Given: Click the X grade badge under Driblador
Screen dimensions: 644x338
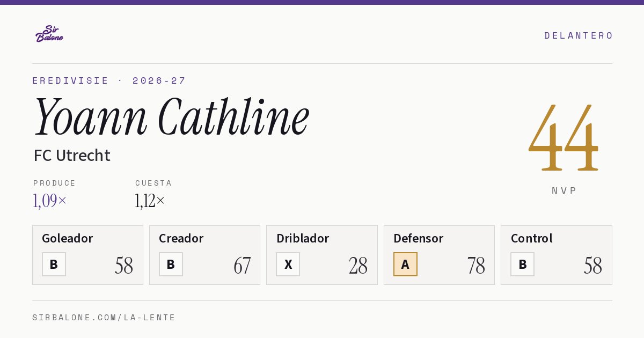Looking at the screenshot, I should (x=288, y=264).
